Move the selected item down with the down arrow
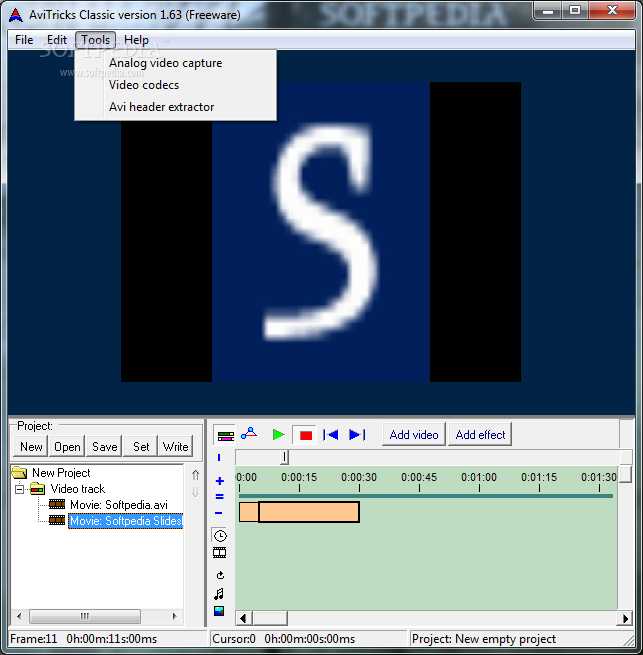Image resolution: width=643 pixels, height=655 pixels. coord(195,492)
